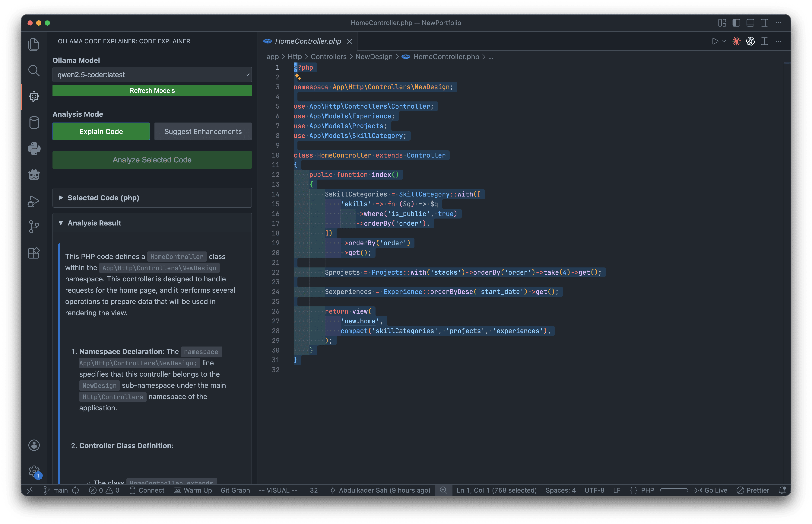Click Go Live in the status bar
Image resolution: width=812 pixels, height=524 pixels.
pyautogui.click(x=711, y=490)
